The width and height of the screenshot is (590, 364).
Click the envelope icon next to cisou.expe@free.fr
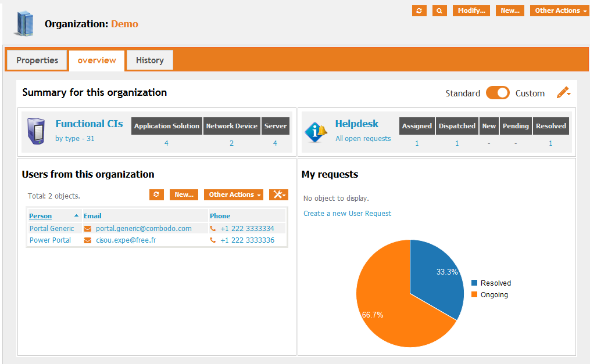[88, 240]
